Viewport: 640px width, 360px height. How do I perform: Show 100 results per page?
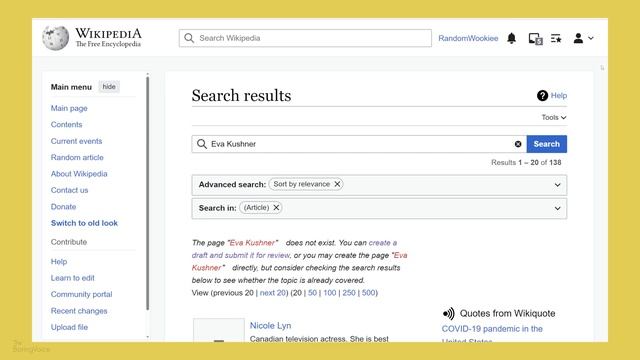330,293
